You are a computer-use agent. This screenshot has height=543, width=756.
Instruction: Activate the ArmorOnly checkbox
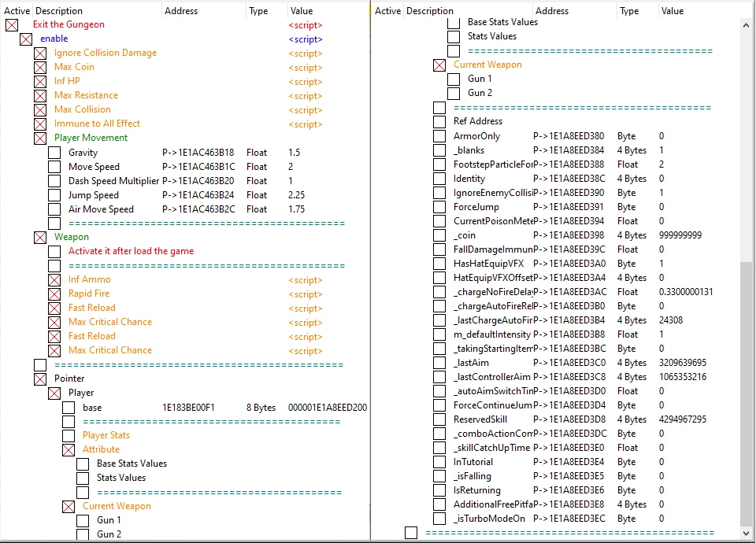(439, 136)
